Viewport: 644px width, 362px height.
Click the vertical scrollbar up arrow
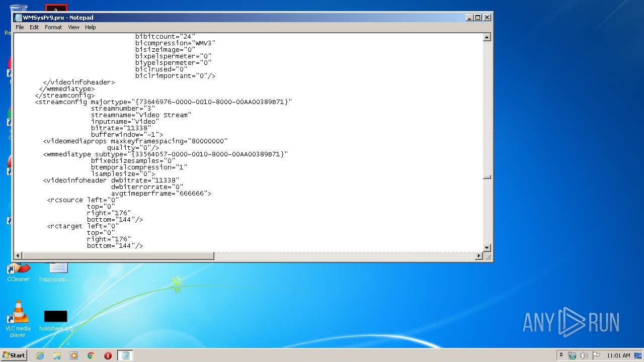[x=487, y=37]
